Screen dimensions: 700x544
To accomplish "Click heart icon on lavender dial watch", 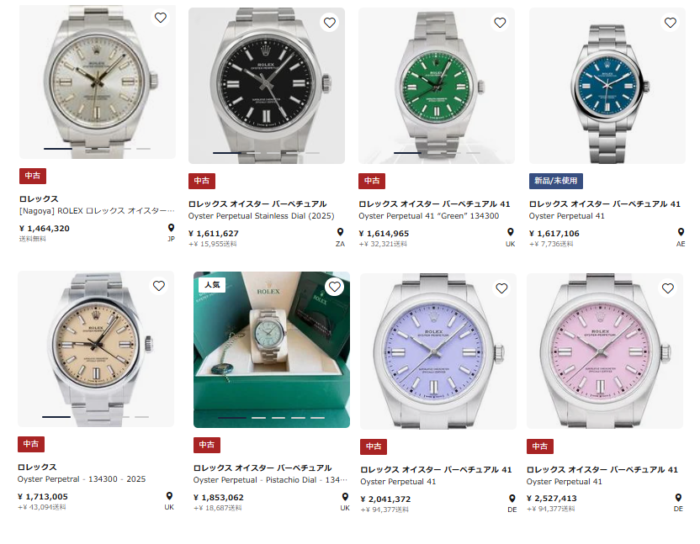I will [x=501, y=288].
